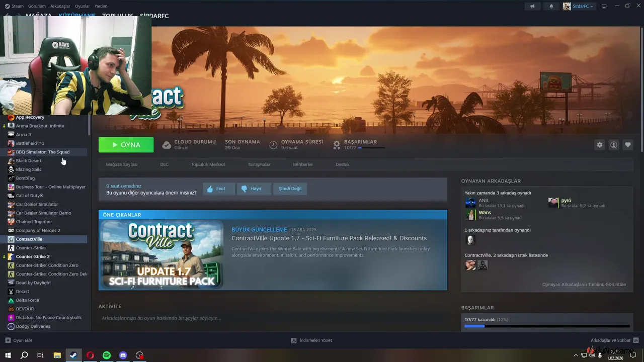Open the Oyunlar menu

pyautogui.click(x=82, y=6)
